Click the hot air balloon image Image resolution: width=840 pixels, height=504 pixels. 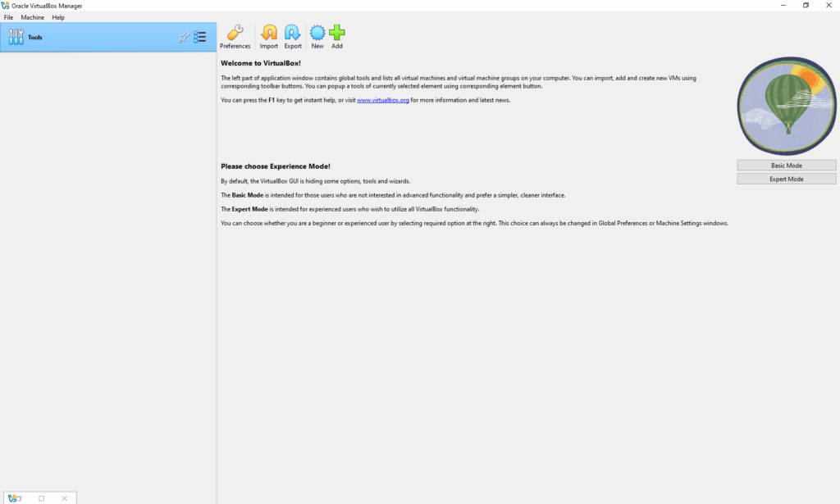tap(787, 106)
